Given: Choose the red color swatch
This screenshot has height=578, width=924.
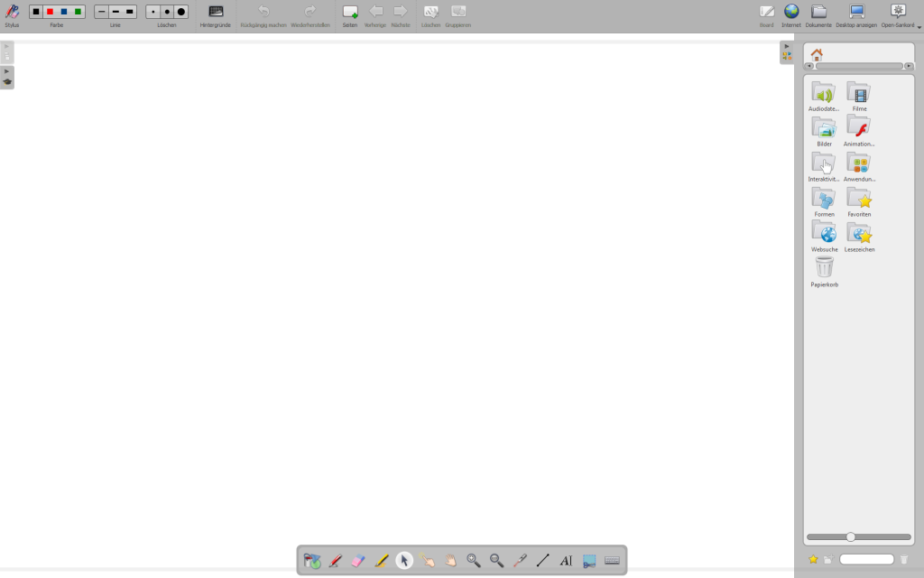Looking at the screenshot, I should [50, 12].
